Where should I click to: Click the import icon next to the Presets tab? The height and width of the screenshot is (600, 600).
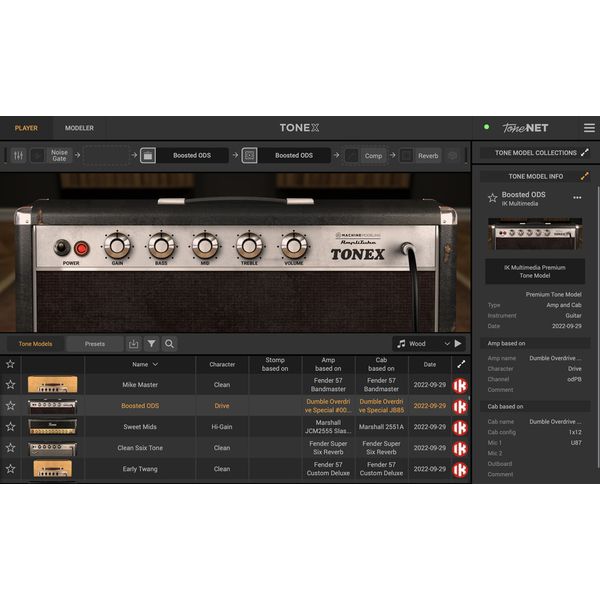134,344
